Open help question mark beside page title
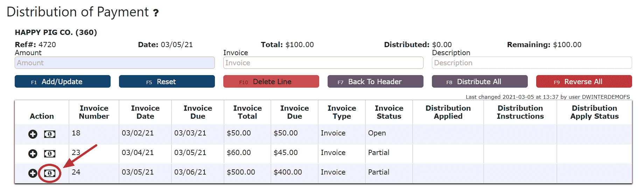The width and height of the screenshot is (644, 191). [x=156, y=13]
